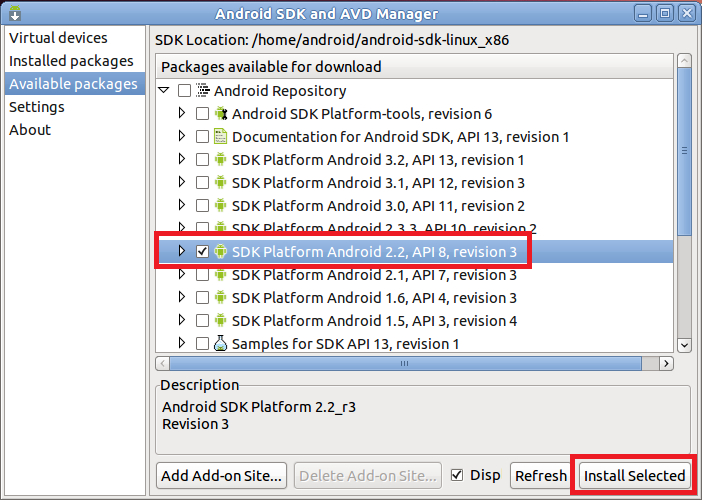Image resolution: width=702 pixels, height=500 pixels.
Task: Expand the SDK Platform Android 2.1 row
Action: (182, 274)
